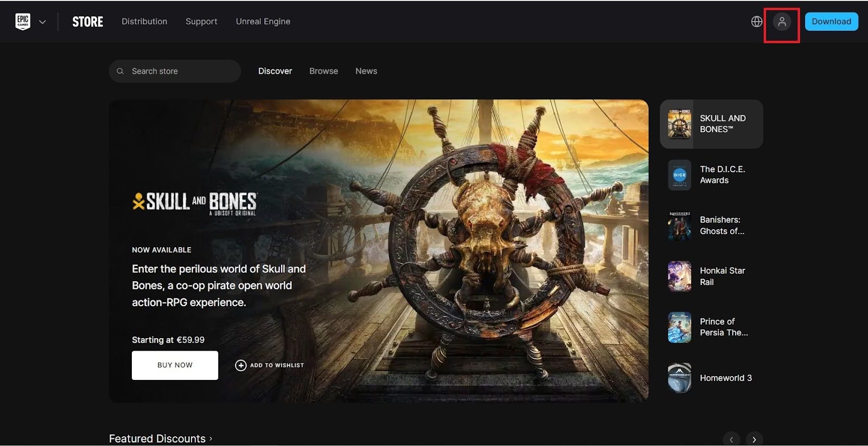Viewport: 868px width, 446px height.
Task: Select the Honkai Star Rail cover icon
Action: tap(680, 276)
